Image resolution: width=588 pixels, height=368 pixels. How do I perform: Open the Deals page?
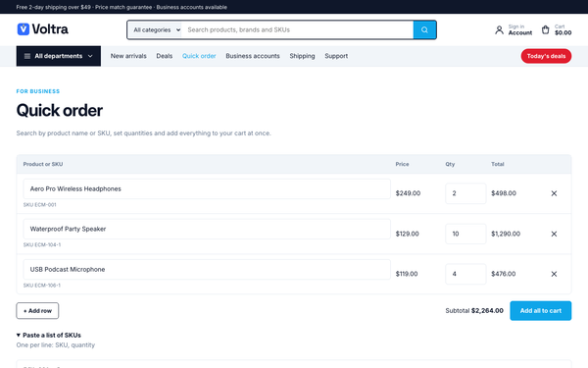[165, 56]
